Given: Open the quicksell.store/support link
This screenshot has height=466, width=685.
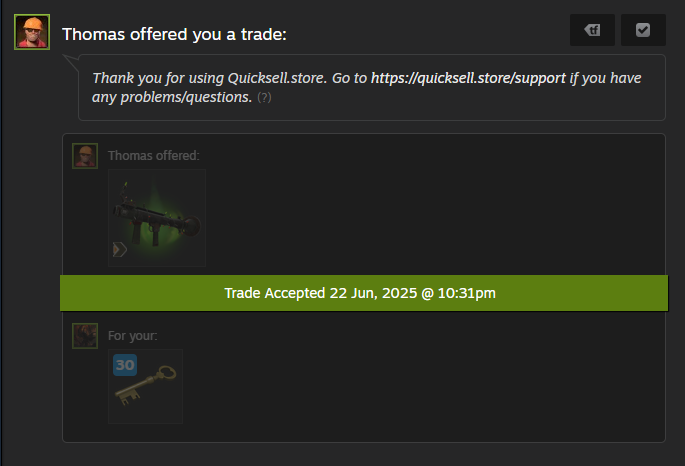Looking at the screenshot, I should tap(468, 78).
